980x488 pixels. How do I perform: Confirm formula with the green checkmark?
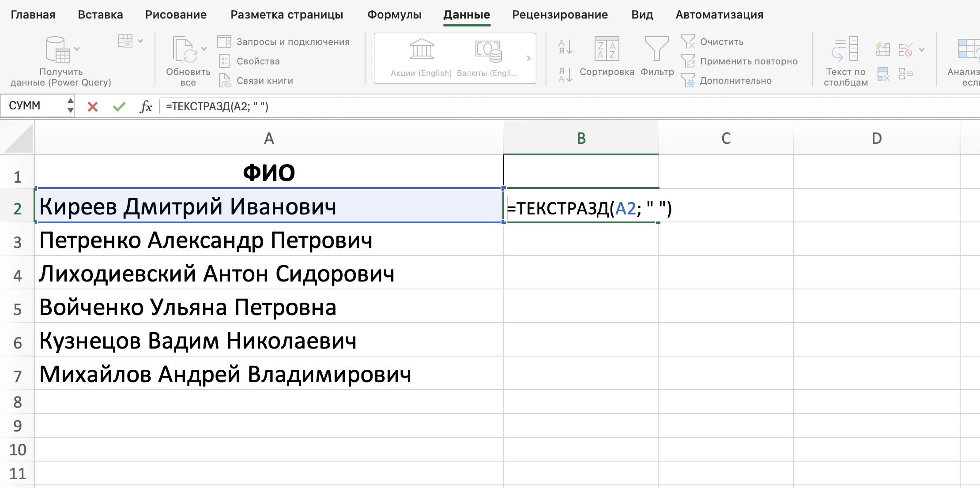pyautogui.click(x=118, y=106)
